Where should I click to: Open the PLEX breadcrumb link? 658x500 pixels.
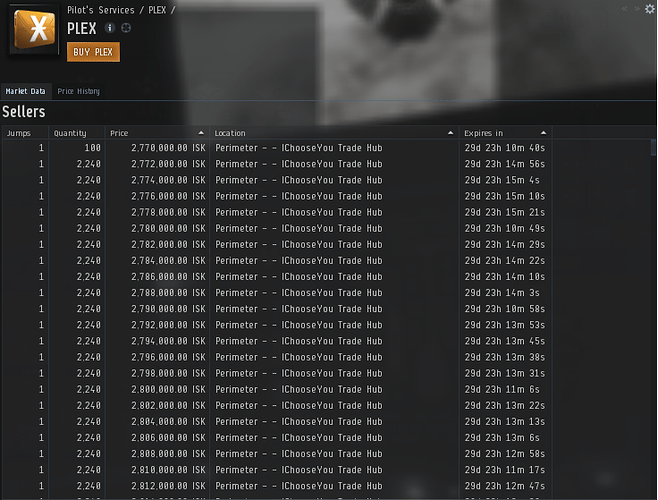tap(157, 10)
